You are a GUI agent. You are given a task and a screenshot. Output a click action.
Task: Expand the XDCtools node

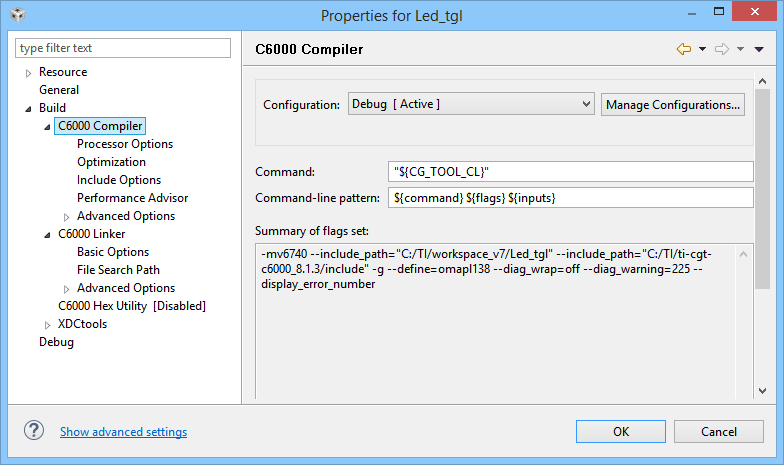47,324
